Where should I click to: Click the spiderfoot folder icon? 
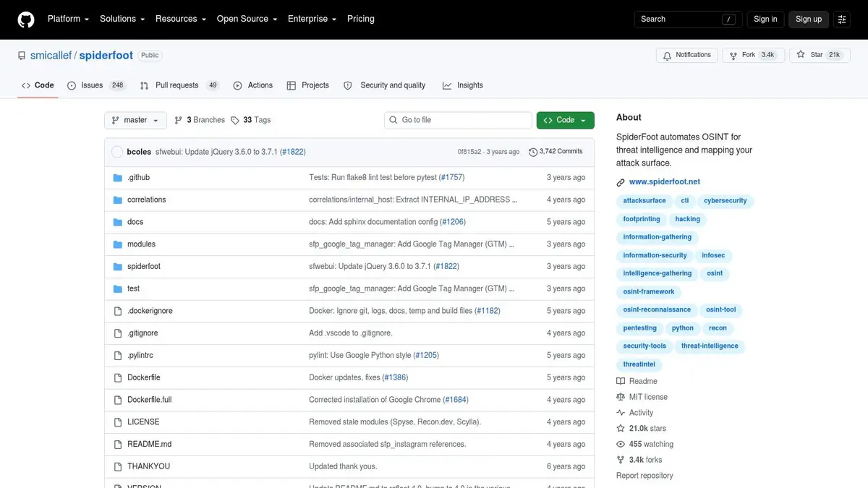point(118,266)
